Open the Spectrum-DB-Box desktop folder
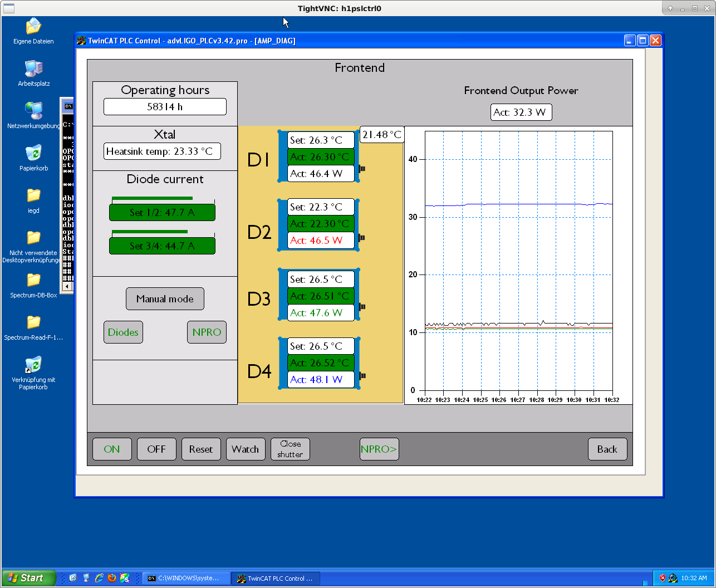The image size is (716, 588). tap(33, 281)
